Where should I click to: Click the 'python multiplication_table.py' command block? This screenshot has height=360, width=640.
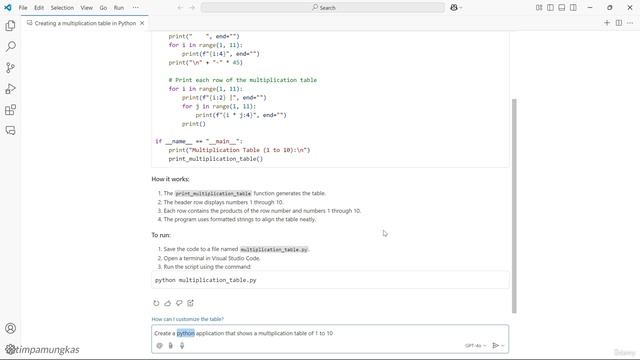tap(330, 280)
